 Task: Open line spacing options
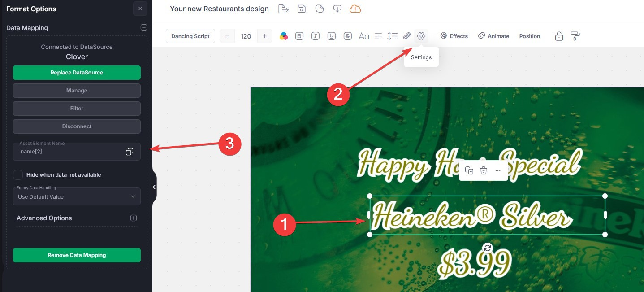[392, 36]
